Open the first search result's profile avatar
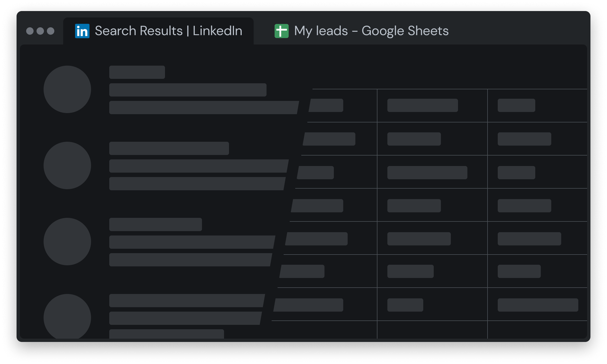 pos(67,89)
